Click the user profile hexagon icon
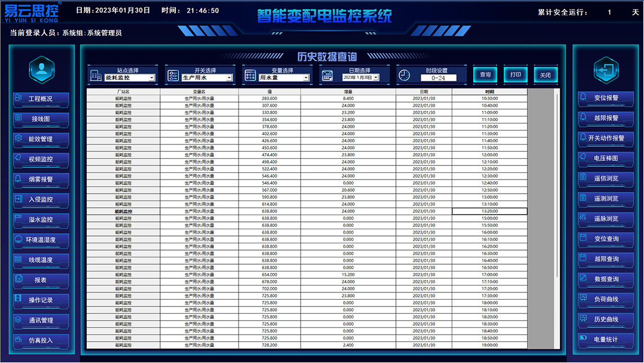644x363 pixels. (41, 69)
